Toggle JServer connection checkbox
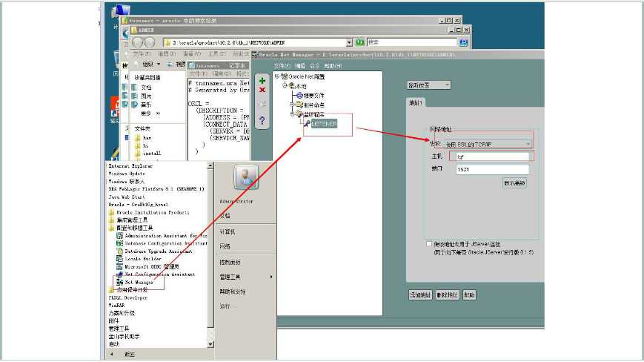This screenshot has width=644, height=362. click(x=429, y=244)
